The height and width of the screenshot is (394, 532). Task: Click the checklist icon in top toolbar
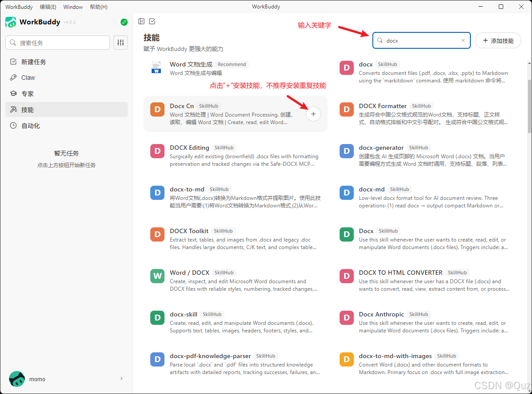(x=153, y=21)
